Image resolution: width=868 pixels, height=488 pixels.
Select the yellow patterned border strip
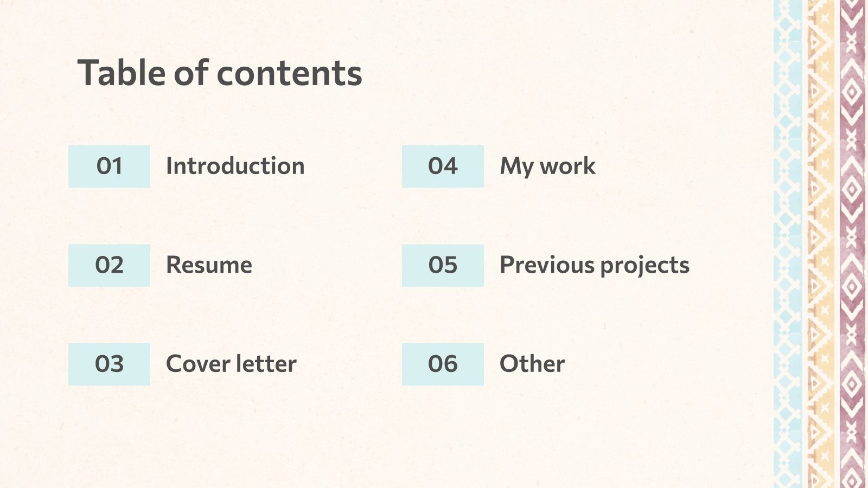pyautogui.click(x=820, y=244)
